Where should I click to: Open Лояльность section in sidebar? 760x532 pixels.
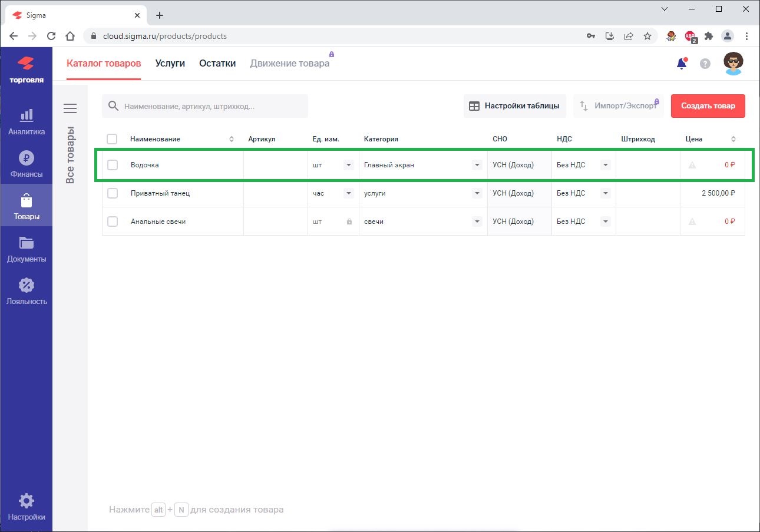(x=27, y=290)
